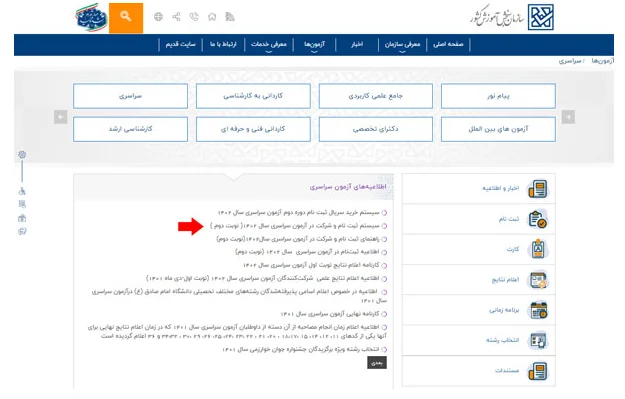Open ثبت نام in the side menu
This screenshot has height=399, width=625.
tap(478, 219)
